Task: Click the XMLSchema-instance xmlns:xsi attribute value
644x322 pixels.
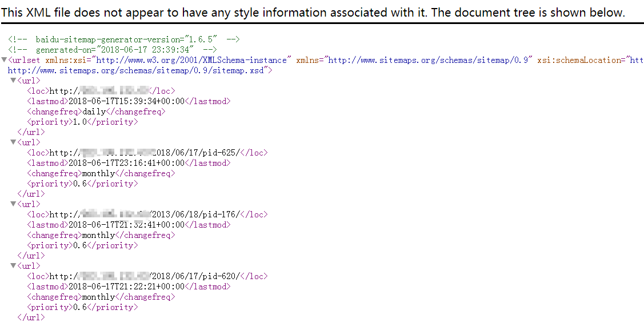Action: 194,60
